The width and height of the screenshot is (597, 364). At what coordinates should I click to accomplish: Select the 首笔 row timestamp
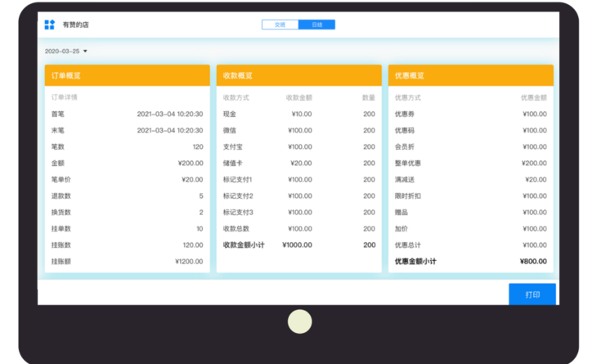(x=170, y=114)
